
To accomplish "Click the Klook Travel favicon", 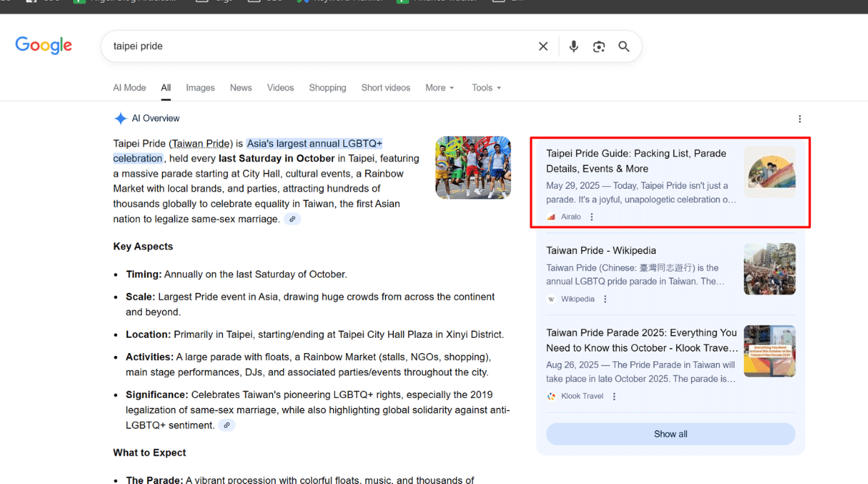I will [552, 396].
